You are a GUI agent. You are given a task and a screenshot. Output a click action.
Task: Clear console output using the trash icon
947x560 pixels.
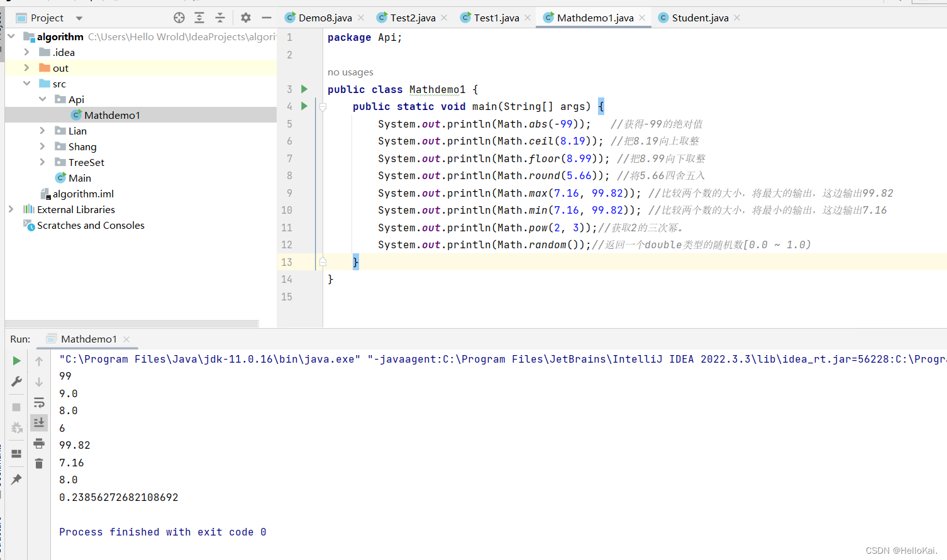pyautogui.click(x=39, y=464)
